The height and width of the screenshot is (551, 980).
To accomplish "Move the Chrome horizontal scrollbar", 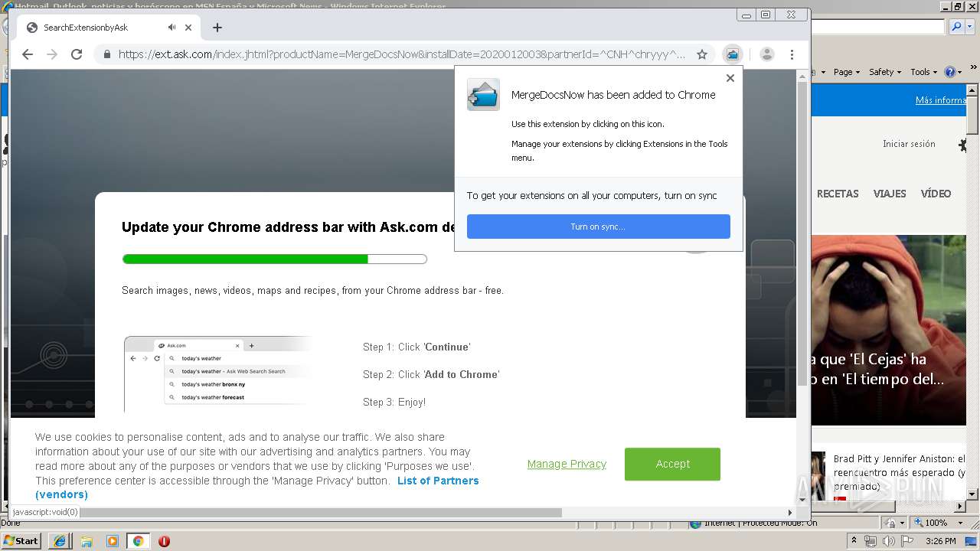I will (x=320, y=513).
